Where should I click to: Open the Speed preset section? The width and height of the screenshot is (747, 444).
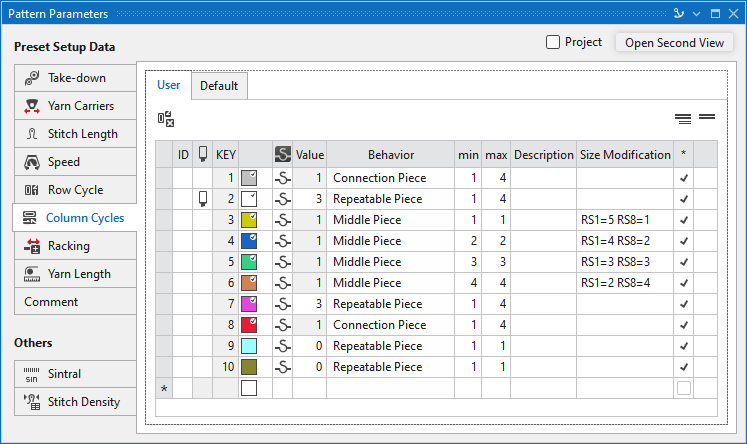coord(74,162)
